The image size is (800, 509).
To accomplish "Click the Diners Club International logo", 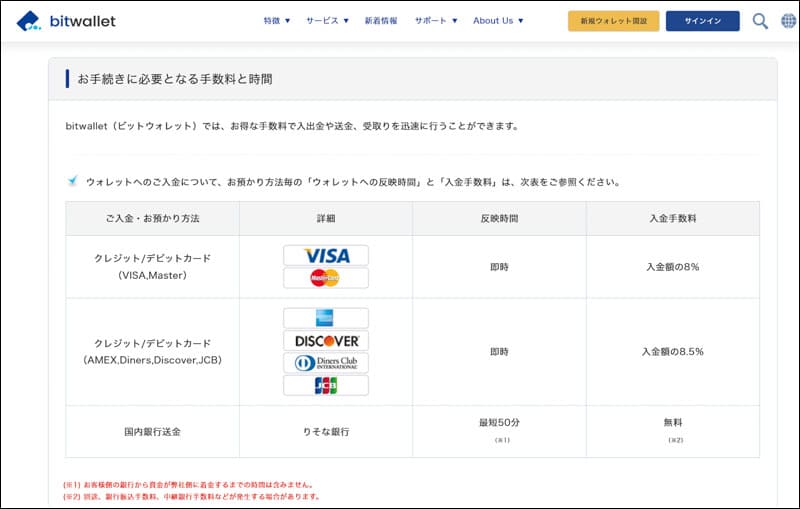I will pyautogui.click(x=325, y=362).
